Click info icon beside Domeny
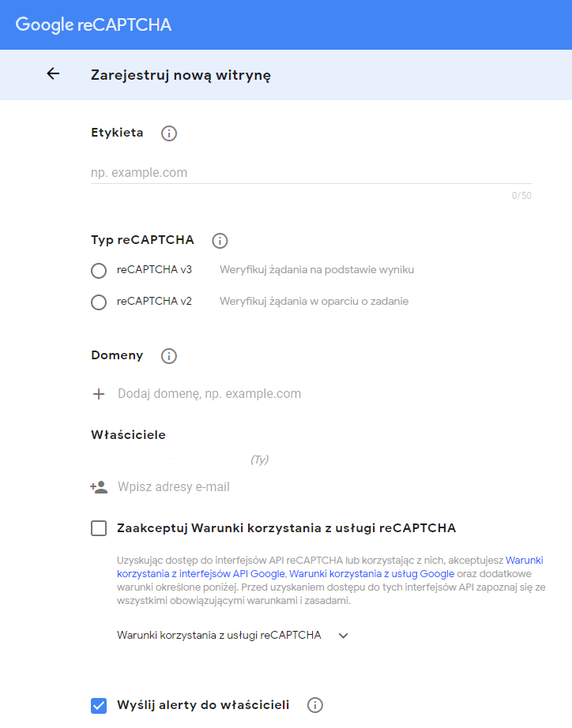 pyautogui.click(x=168, y=356)
